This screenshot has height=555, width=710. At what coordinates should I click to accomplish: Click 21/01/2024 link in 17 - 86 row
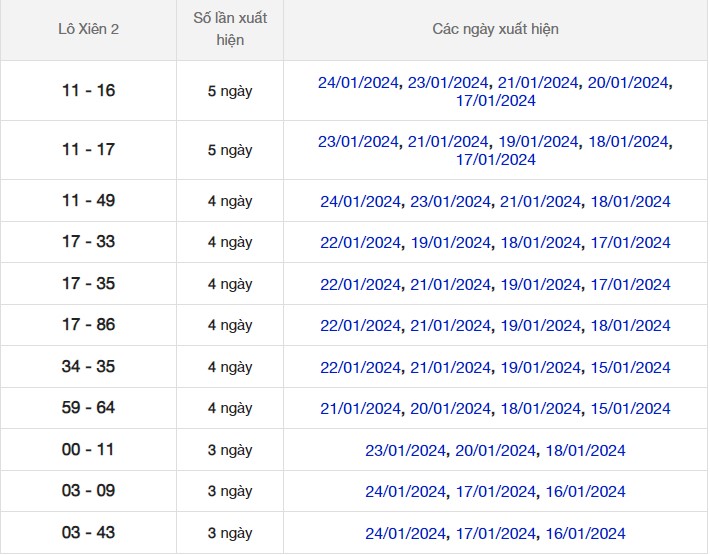coord(450,326)
